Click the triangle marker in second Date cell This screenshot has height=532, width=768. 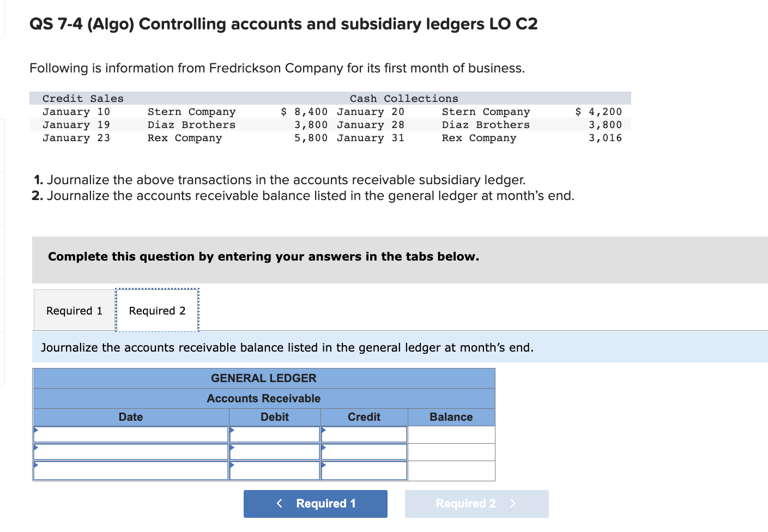[x=35, y=448]
